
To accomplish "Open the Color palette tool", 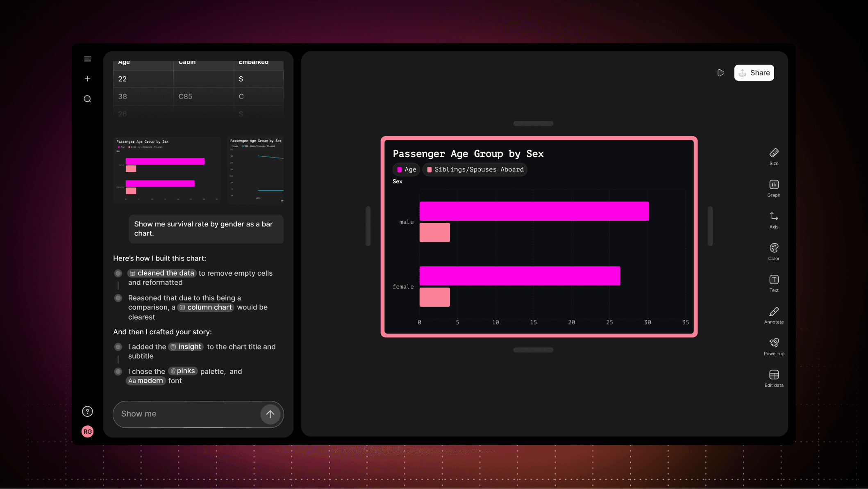I will click(x=774, y=251).
